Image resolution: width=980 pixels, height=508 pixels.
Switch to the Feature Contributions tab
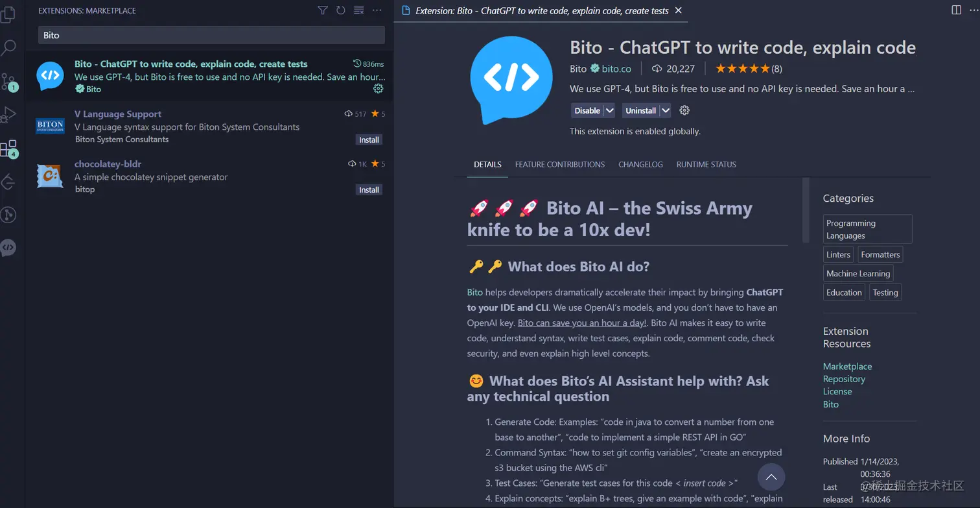coord(560,164)
